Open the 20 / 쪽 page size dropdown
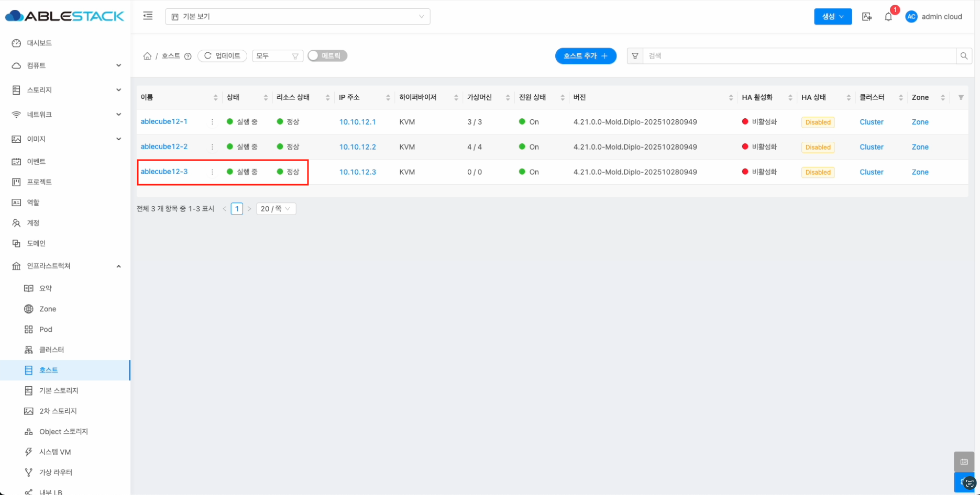The width and height of the screenshot is (980, 495). [276, 209]
